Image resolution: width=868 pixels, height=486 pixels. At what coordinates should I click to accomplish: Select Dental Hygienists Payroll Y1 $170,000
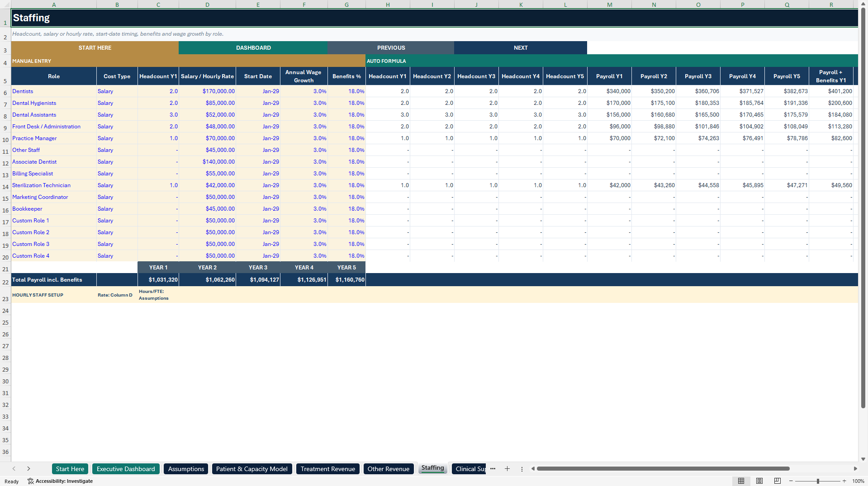(609, 103)
